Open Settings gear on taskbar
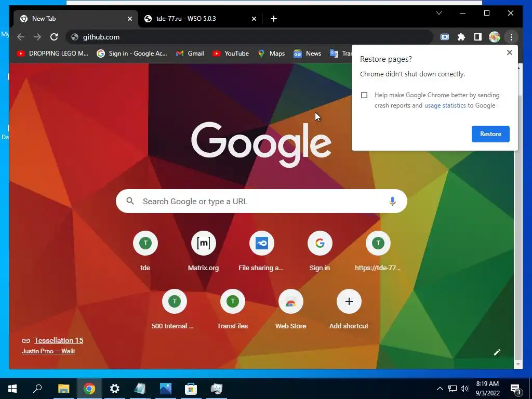 [x=115, y=389]
